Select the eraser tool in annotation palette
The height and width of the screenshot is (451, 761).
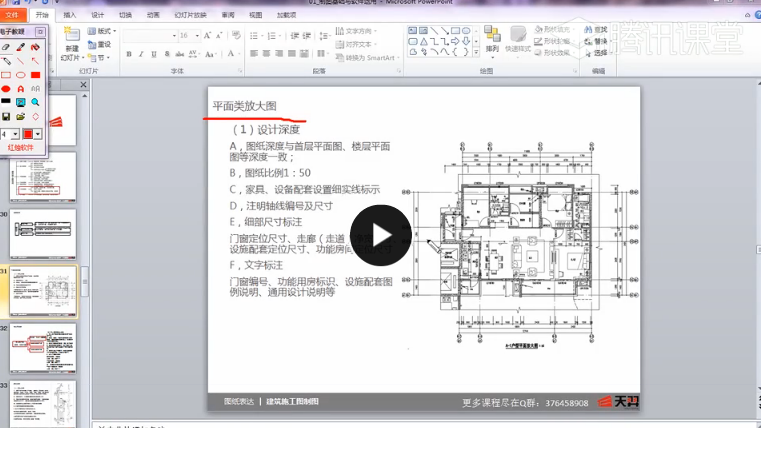click(6, 48)
